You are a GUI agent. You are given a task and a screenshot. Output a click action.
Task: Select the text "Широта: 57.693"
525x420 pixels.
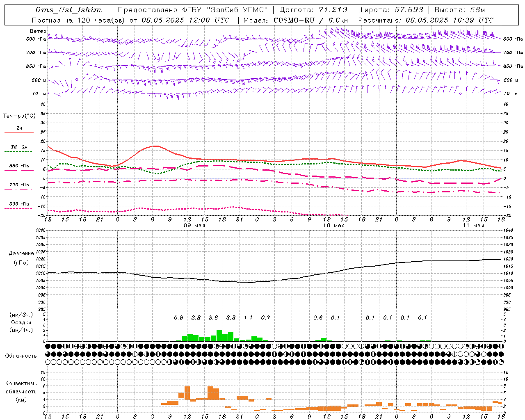(x=390, y=10)
